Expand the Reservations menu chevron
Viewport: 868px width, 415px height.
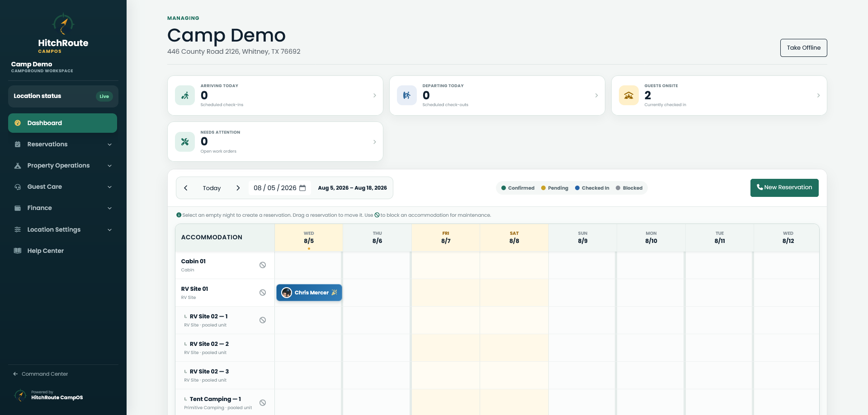point(110,145)
